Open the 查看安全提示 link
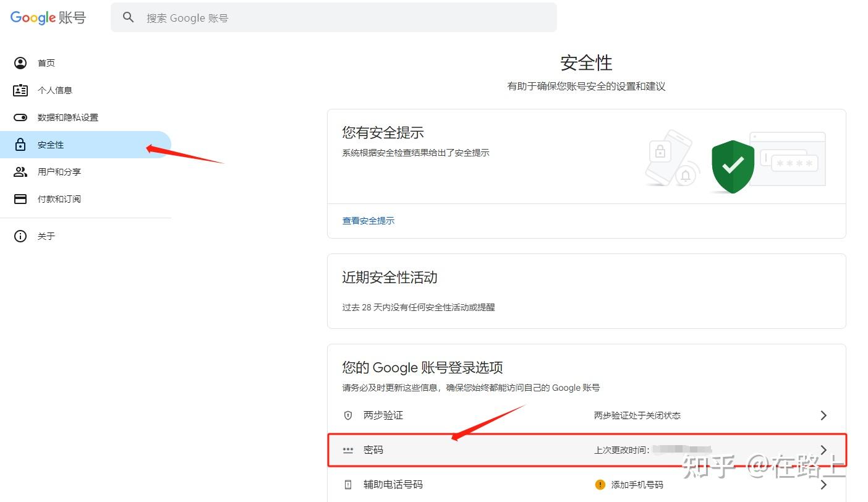868x502 pixels. click(368, 221)
